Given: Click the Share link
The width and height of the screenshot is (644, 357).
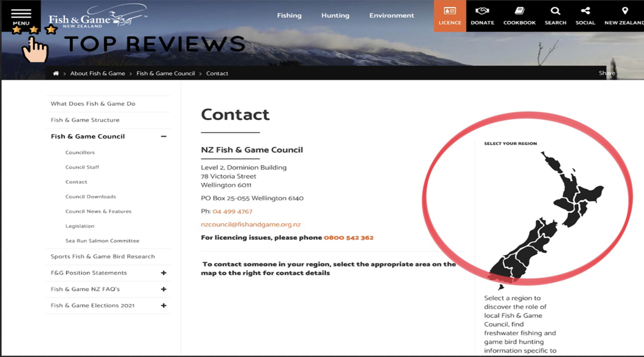Looking at the screenshot, I should click(607, 73).
